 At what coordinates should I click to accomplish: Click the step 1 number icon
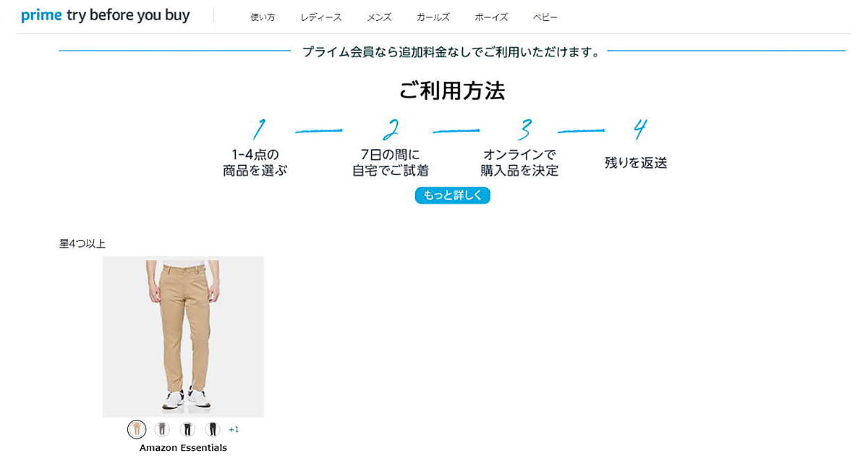click(x=259, y=129)
